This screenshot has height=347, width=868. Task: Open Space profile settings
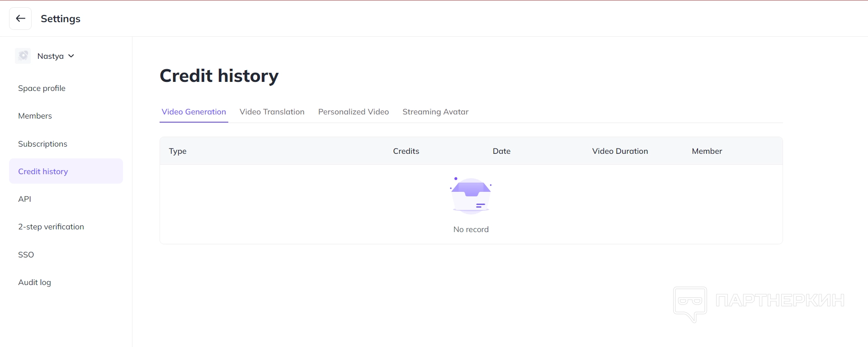coord(42,88)
